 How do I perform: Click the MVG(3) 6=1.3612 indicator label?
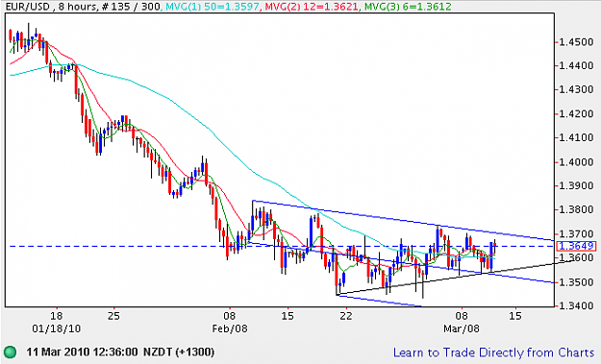[x=408, y=6]
